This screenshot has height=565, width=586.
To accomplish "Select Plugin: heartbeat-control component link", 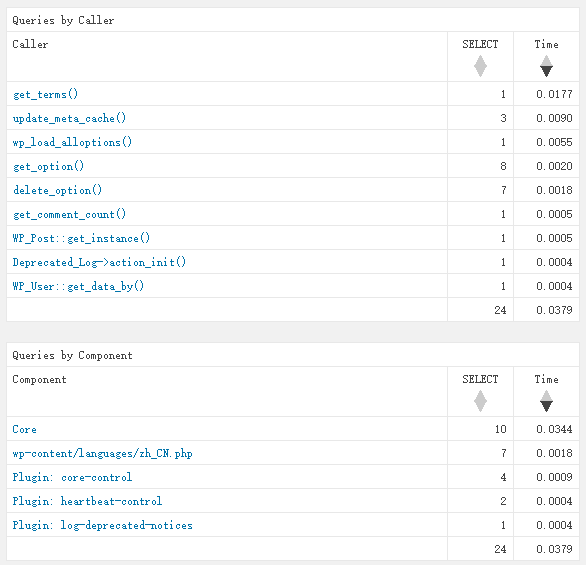I will (87, 501).
